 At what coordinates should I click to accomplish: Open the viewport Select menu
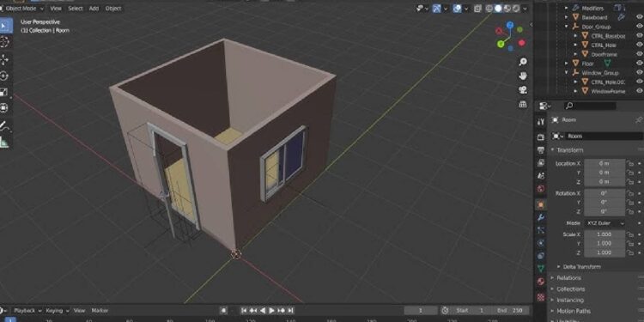point(76,9)
